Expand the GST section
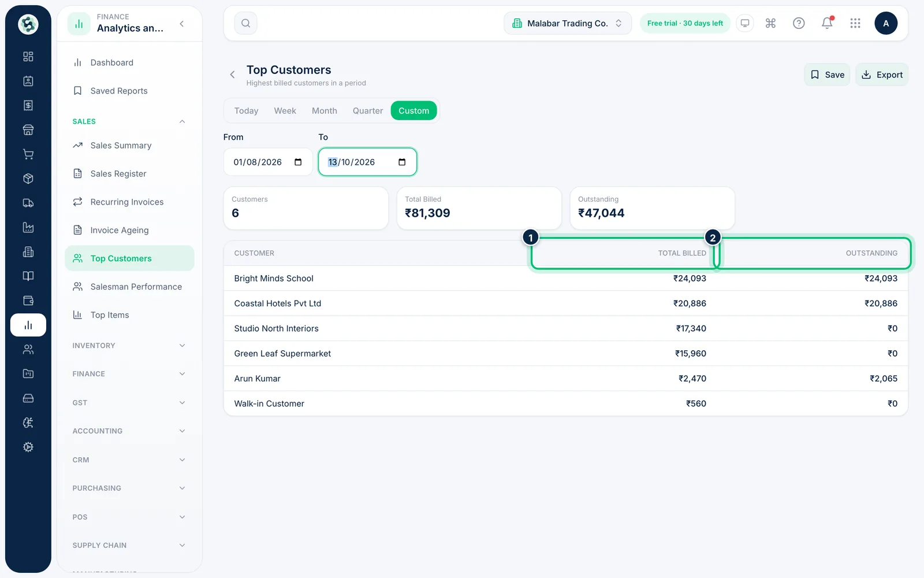This screenshot has height=578, width=924. pyautogui.click(x=129, y=403)
